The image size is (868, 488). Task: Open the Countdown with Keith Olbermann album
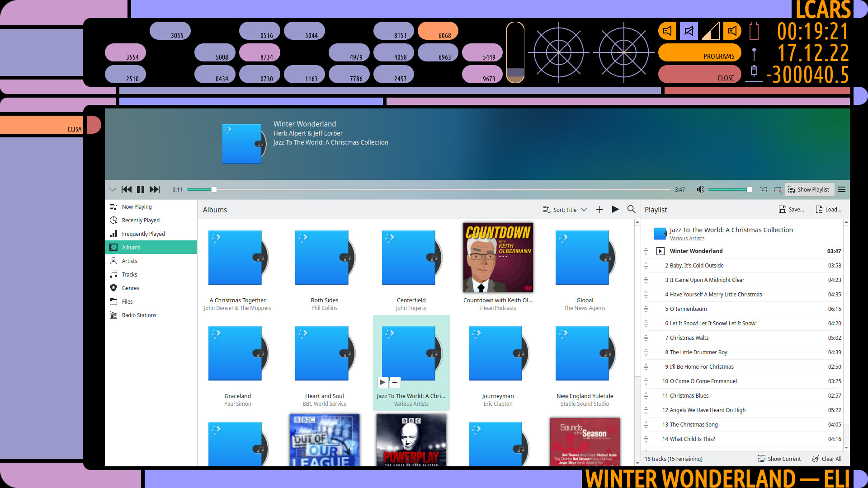[x=498, y=258]
